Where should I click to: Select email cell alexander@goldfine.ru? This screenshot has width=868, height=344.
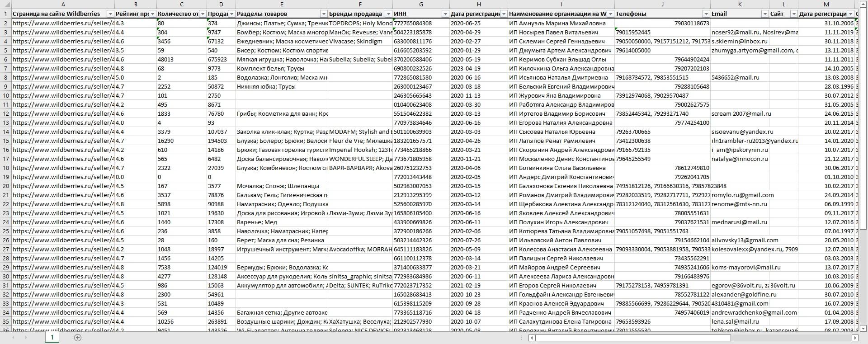[740, 294]
